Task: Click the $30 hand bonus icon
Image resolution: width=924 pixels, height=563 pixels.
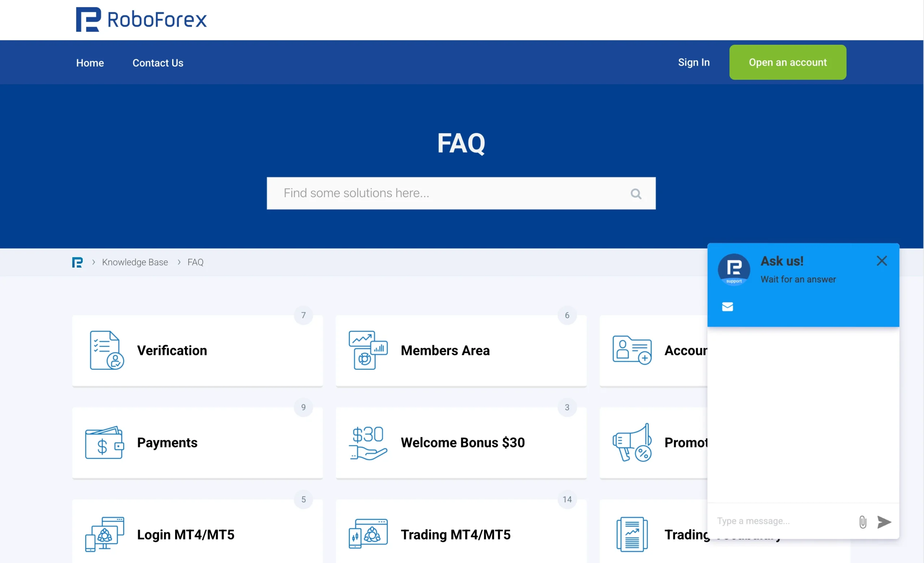Action: pyautogui.click(x=368, y=443)
